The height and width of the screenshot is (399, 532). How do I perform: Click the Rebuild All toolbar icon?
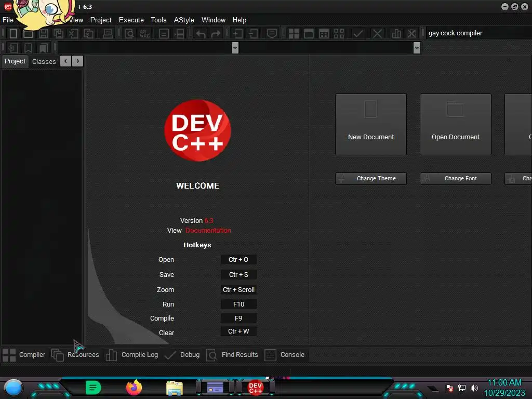click(x=339, y=33)
